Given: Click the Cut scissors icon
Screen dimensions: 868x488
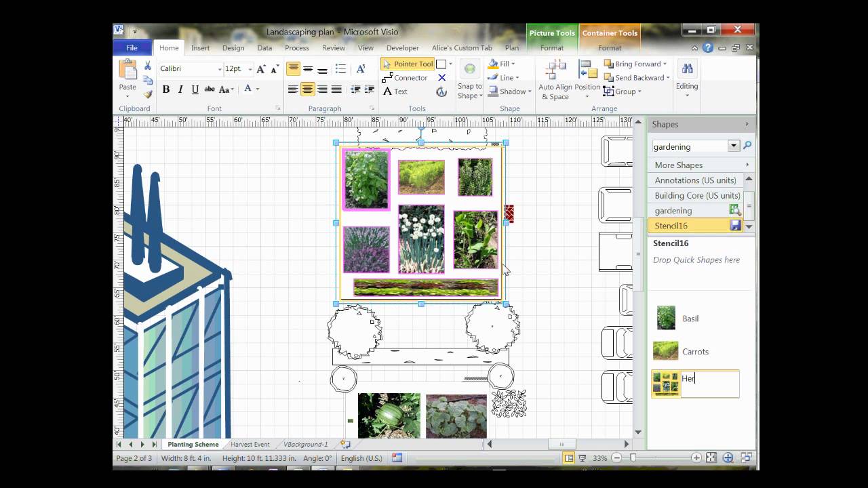Looking at the screenshot, I should [147, 66].
